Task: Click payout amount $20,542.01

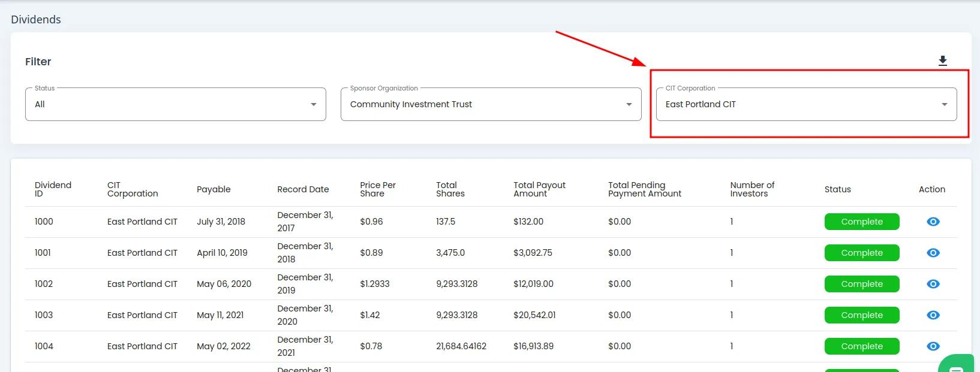Action: tap(534, 315)
